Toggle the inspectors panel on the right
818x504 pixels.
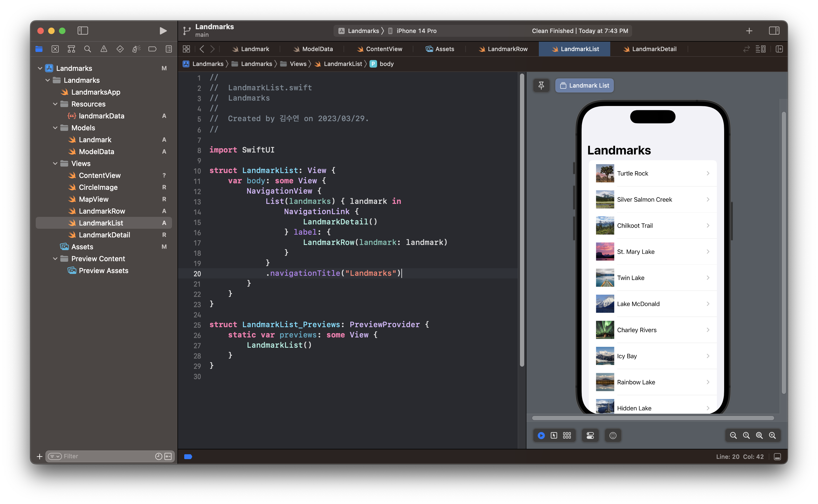coord(774,31)
